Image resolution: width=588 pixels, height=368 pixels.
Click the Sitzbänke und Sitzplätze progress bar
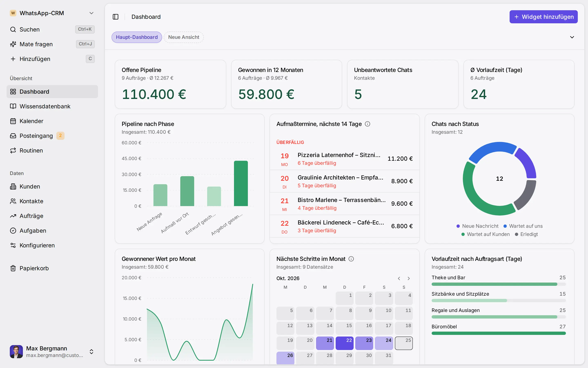coord(499,301)
